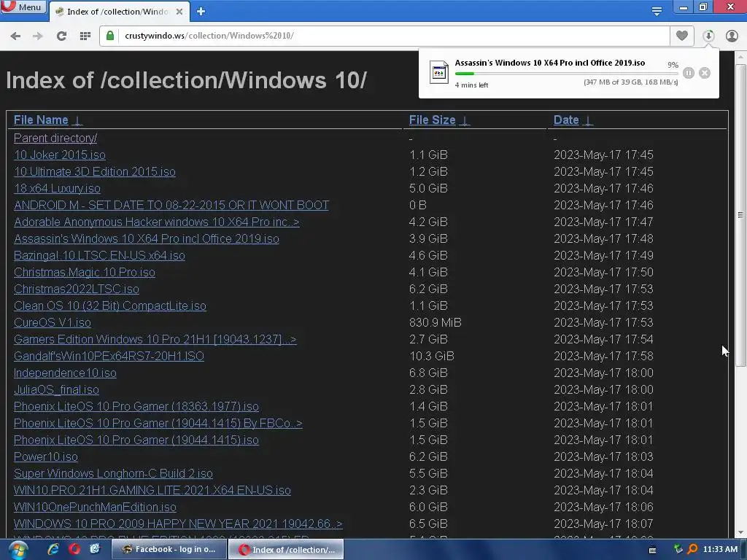Click the 10.3 GiB file size cell
This screenshot has height=560, width=747.
point(432,356)
